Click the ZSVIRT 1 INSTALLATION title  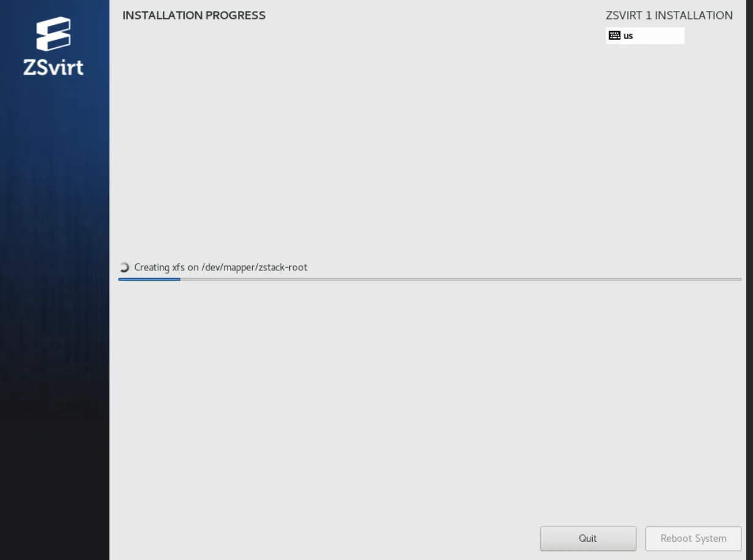point(669,15)
